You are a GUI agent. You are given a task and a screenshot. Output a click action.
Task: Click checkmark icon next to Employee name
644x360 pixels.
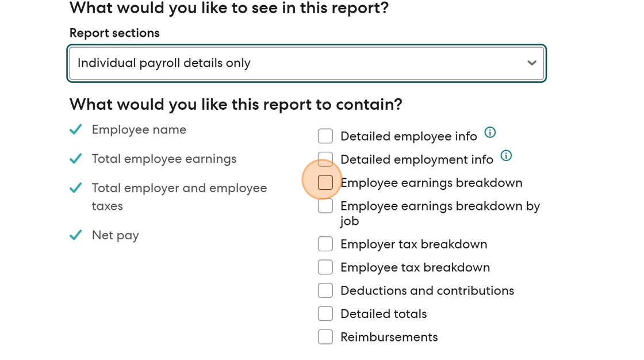pos(75,129)
